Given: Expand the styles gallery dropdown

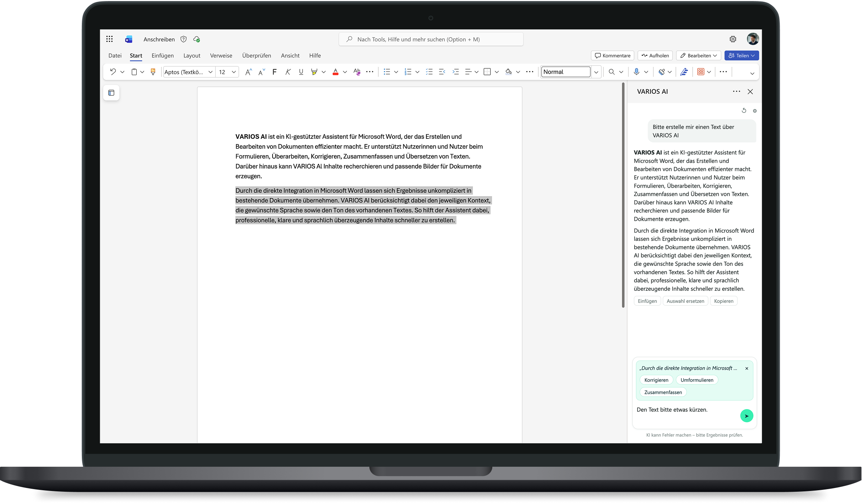Looking at the screenshot, I should coord(596,72).
